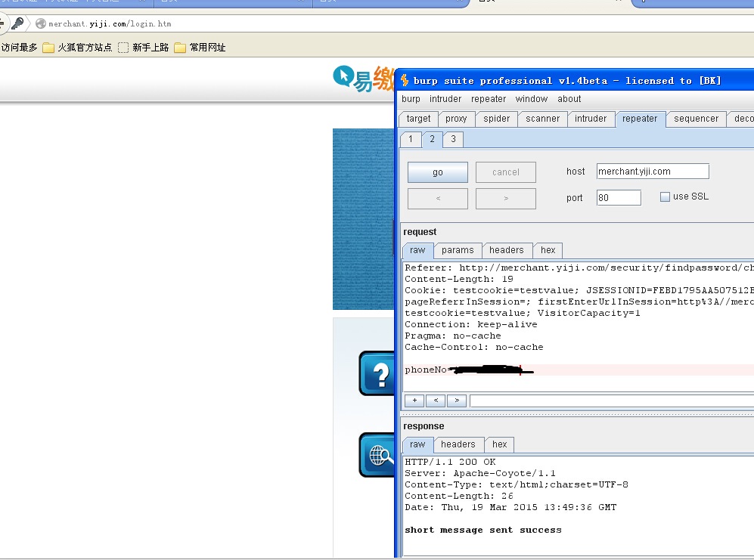754x560 pixels.
Task: Click the Content-Length: 19 request line
Action: (x=459, y=280)
